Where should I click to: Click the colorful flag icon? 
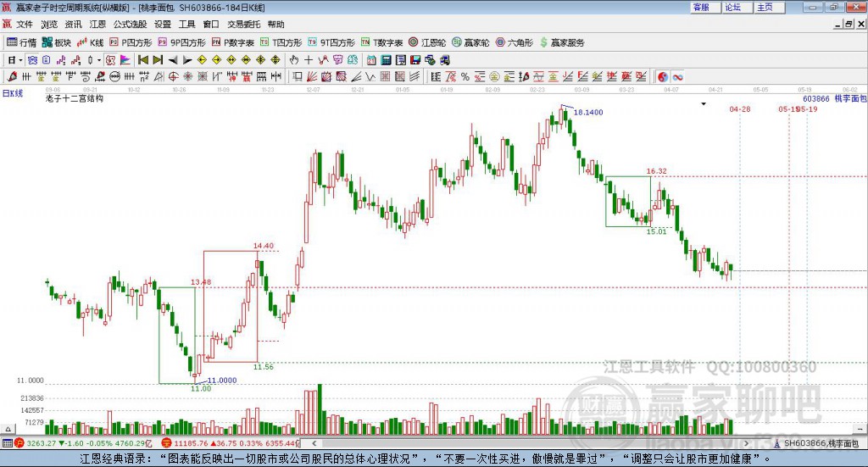pos(125,60)
